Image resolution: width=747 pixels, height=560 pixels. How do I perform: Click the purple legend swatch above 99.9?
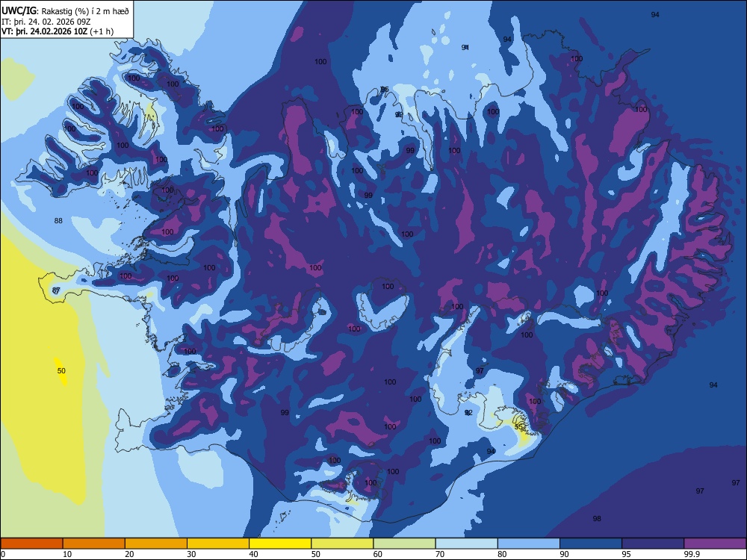click(715, 544)
